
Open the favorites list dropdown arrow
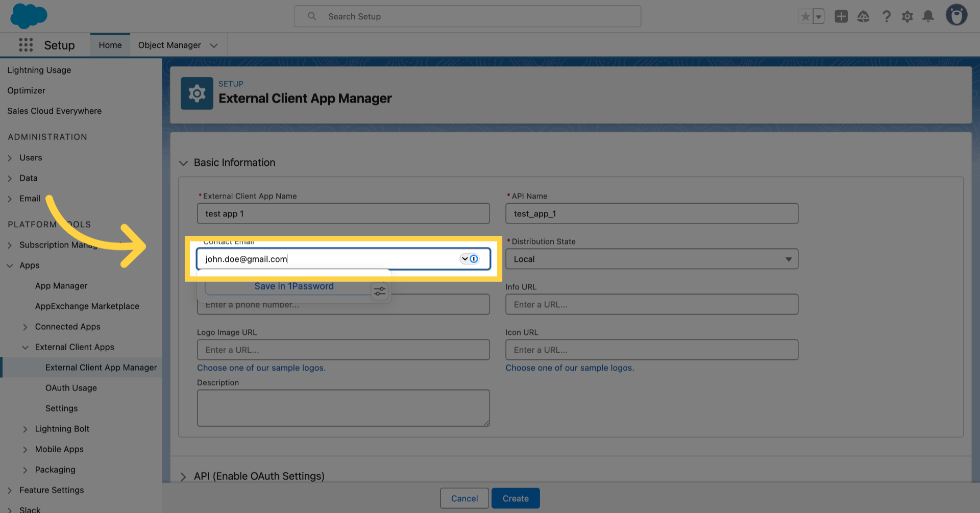tap(819, 16)
